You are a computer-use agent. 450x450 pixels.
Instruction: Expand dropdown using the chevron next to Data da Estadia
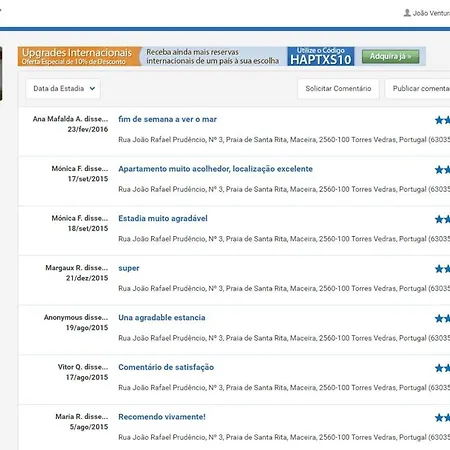92,88
